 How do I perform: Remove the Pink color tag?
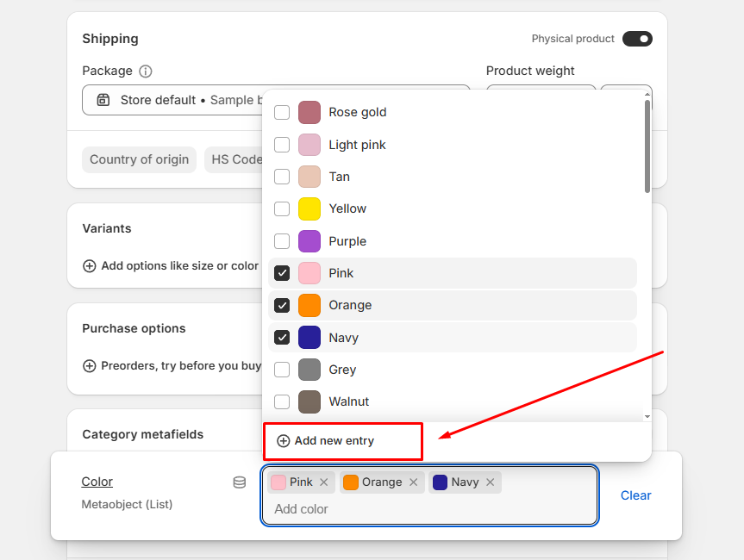coord(324,482)
